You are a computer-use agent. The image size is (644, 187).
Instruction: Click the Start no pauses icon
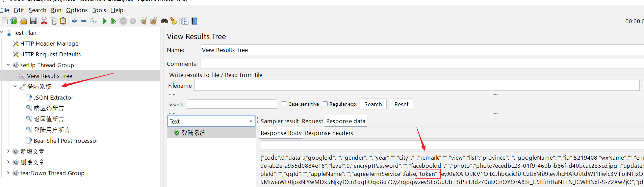pyautogui.click(x=114, y=21)
